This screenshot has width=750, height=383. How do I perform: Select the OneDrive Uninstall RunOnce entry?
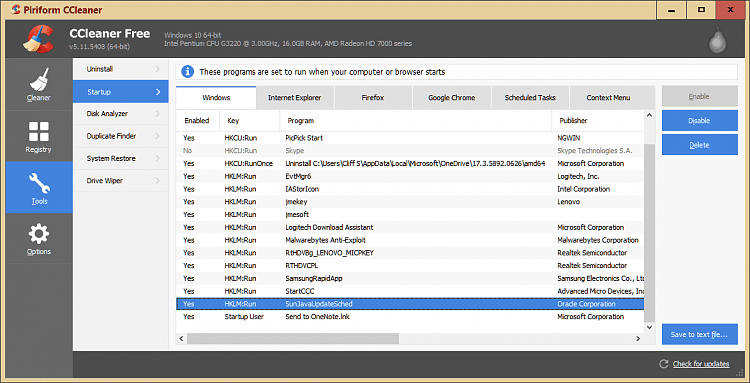[410, 164]
